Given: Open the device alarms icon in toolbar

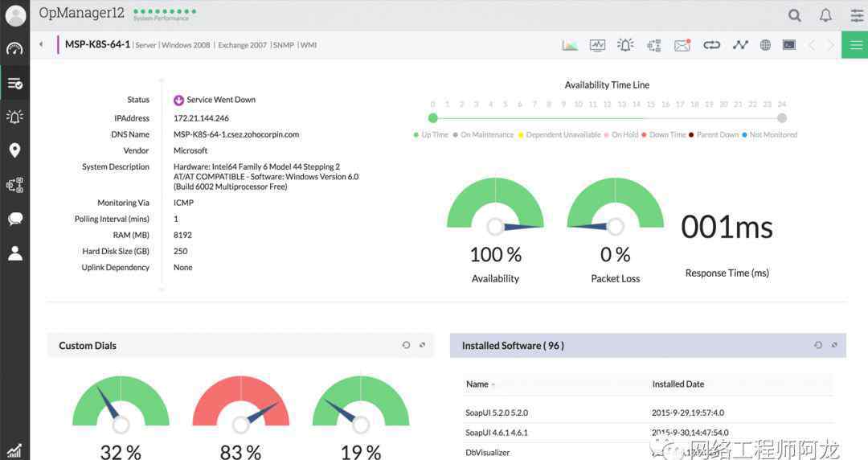Looking at the screenshot, I should 625,45.
